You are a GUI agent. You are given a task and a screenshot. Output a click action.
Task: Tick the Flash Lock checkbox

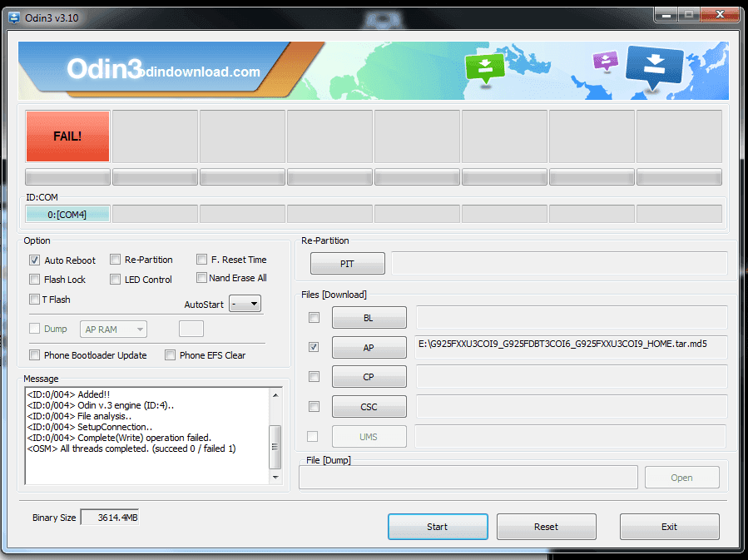(34, 279)
